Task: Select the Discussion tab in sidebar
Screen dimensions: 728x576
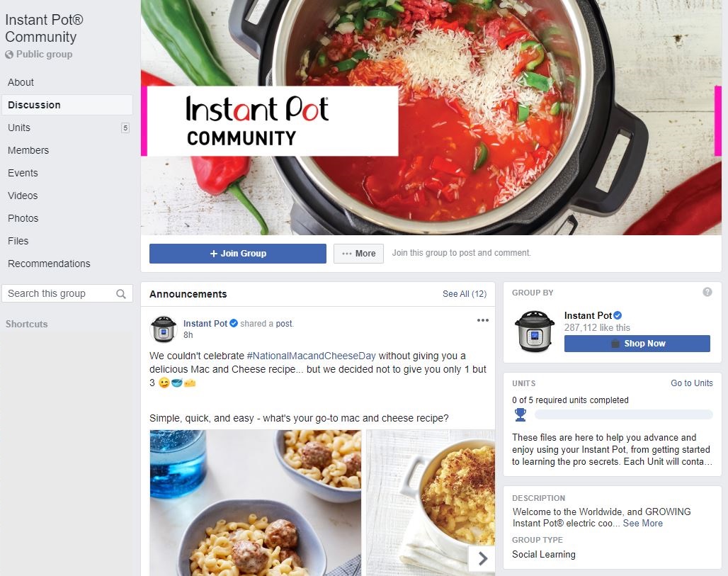Action: [67, 105]
